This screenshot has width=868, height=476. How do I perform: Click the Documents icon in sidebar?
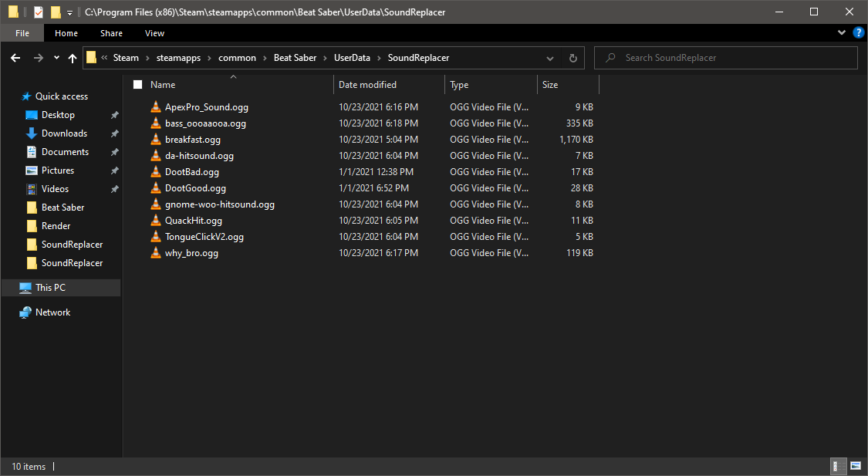32,152
